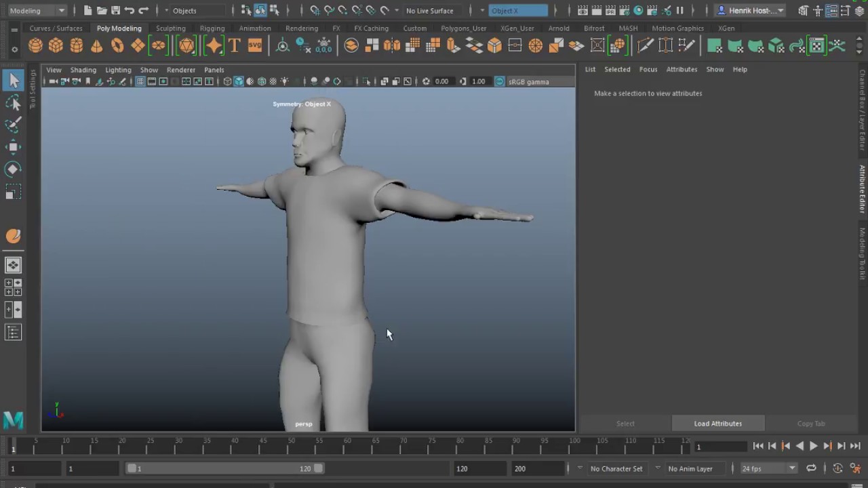Switch to the Sculpting shelf tab
Image resolution: width=868 pixels, height=488 pixels.
pos(171,28)
